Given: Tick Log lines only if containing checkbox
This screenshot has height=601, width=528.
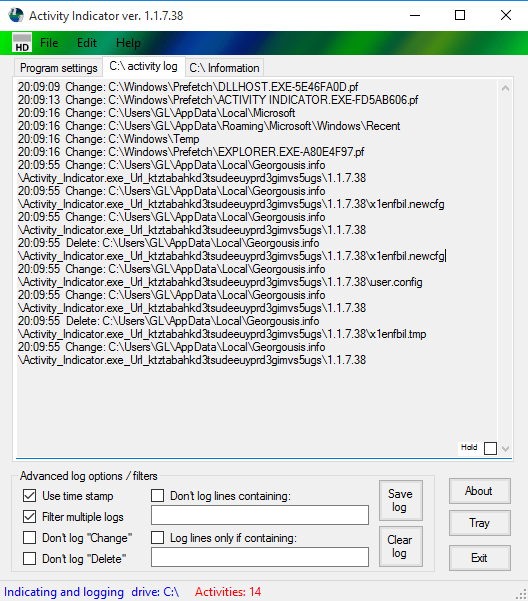Looking at the screenshot, I should click(x=157, y=538).
